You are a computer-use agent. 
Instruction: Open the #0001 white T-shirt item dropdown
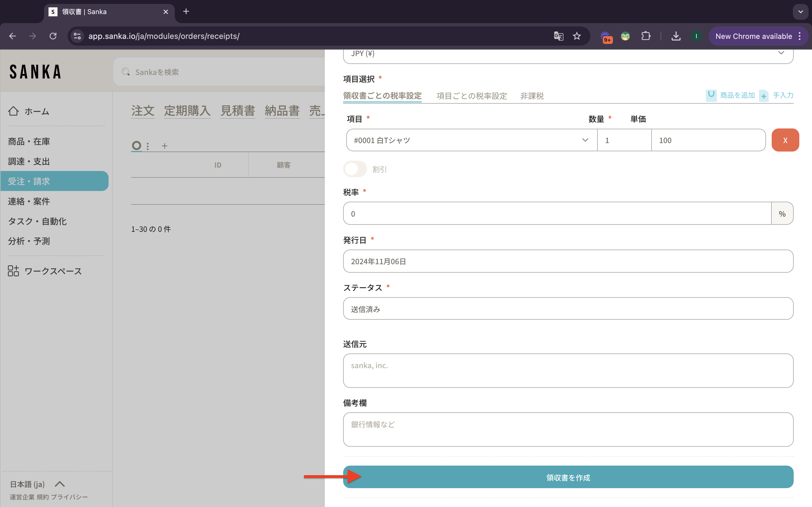(471, 140)
